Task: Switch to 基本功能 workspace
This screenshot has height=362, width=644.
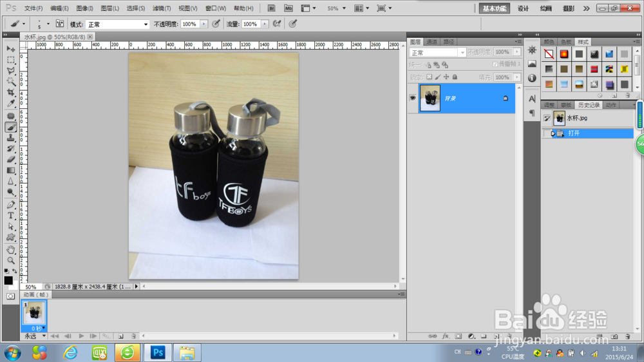Action: click(494, 8)
